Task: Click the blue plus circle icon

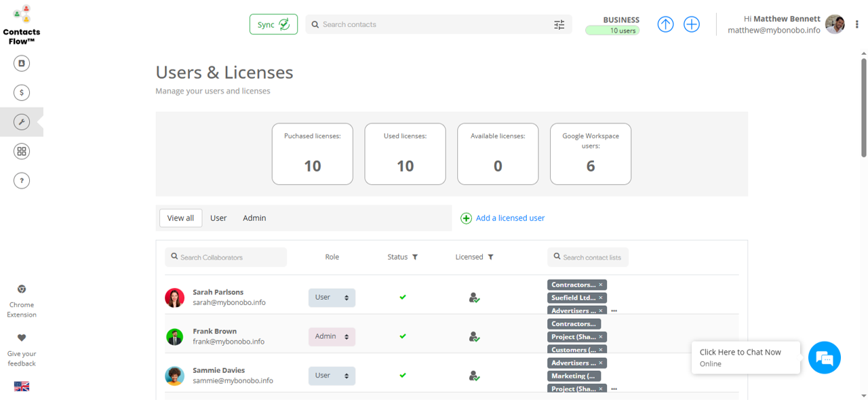Action: coord(691,24)
